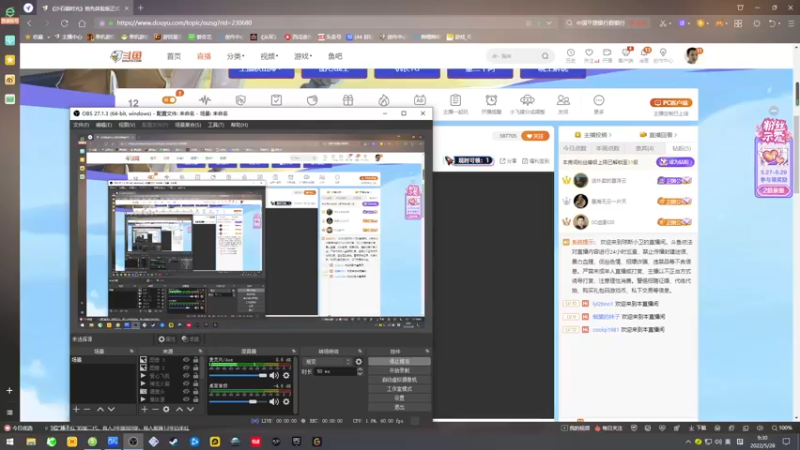The width and height of the screenshot is (800, 450).
Task: Open desktop audio settings gear in the mixer
Action: (286, 402)
